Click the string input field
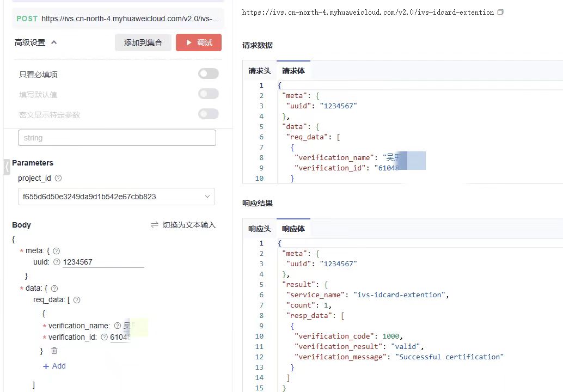Screen dimensions: 563x392 (x=117, y=138)
